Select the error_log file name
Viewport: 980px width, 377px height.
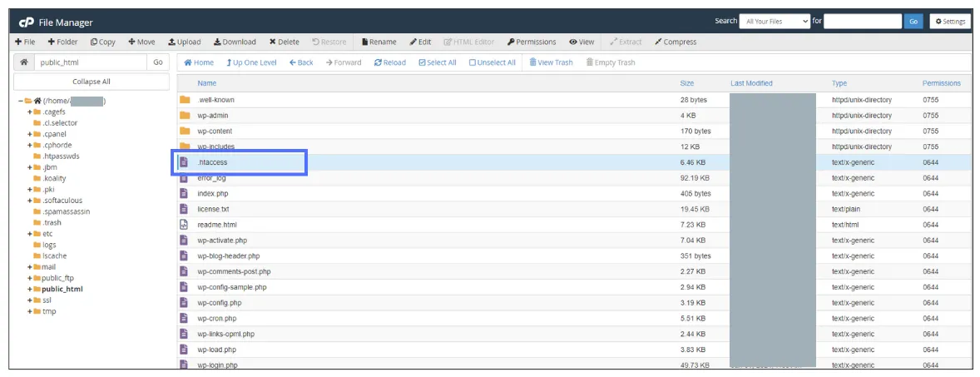[212, 178]
